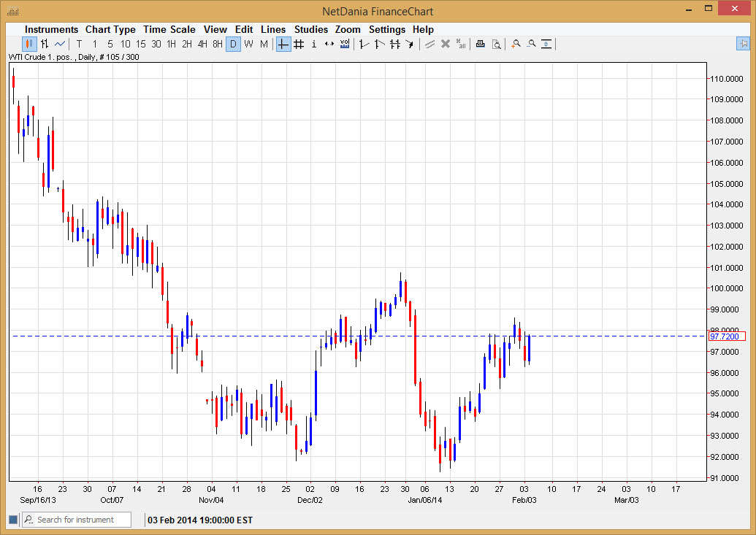
Task: Click the Search for instrument field
Action: 82,520
